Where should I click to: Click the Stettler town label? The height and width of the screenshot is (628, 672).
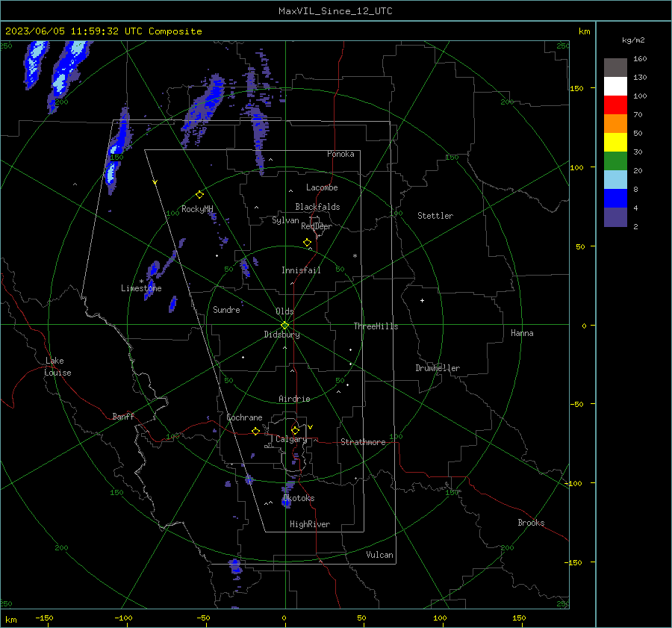435,216
